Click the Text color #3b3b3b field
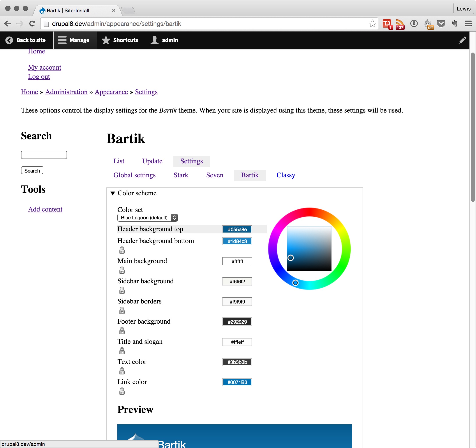Viewport: 476px width, 448px height. click(237, 362)
